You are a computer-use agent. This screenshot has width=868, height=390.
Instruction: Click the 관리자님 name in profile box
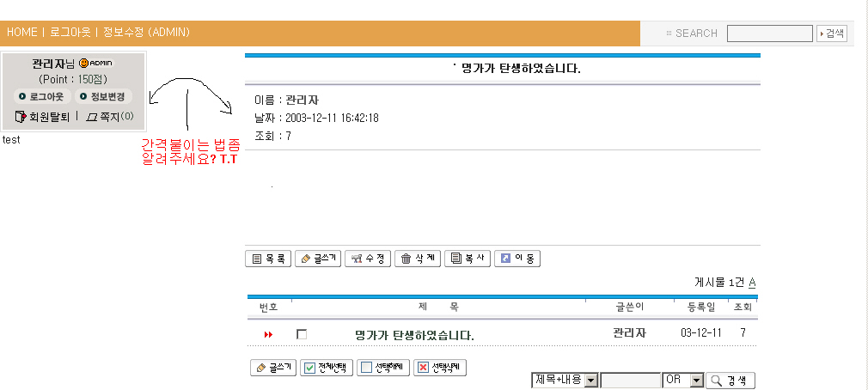click(x=53, y=63)
